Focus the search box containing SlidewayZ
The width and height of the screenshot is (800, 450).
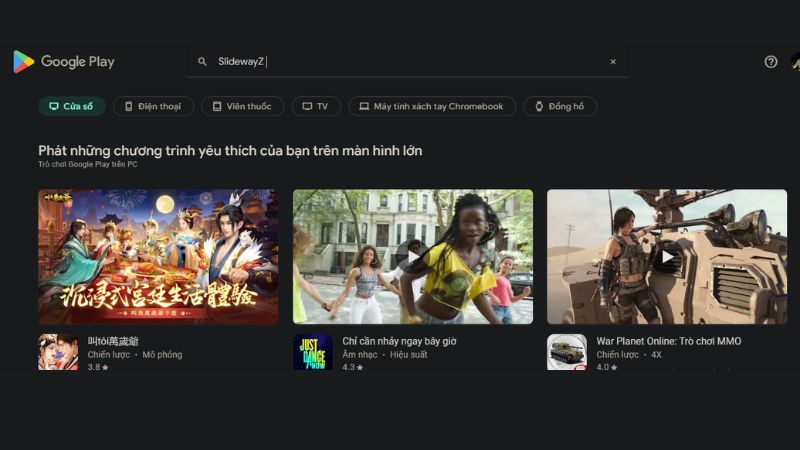(408, 62)
